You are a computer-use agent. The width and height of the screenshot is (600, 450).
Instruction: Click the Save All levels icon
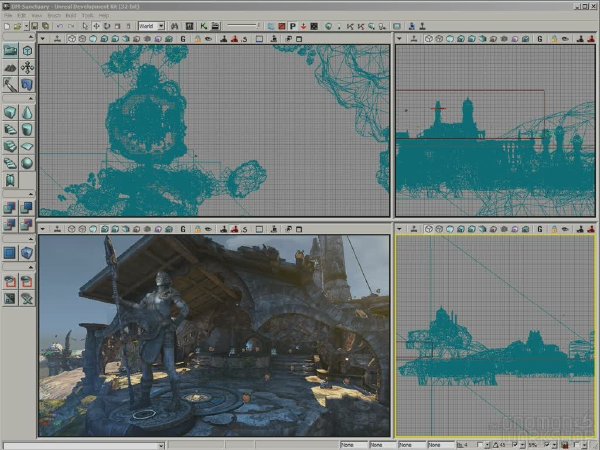point(46,26)
